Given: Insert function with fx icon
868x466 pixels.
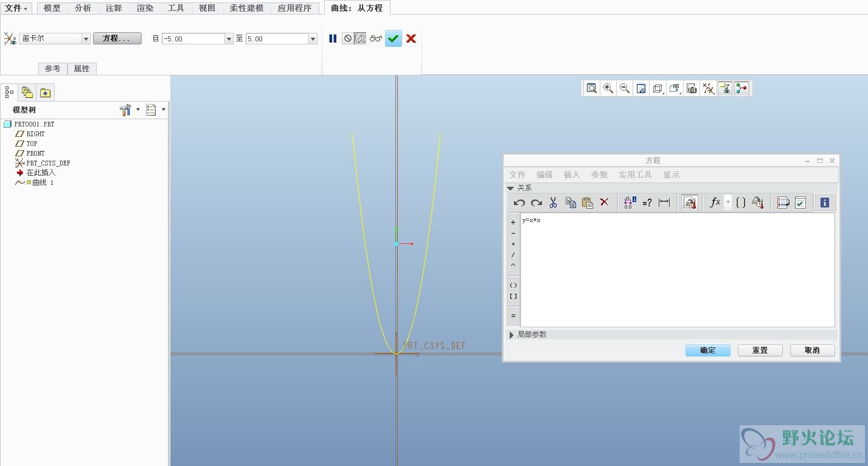Looking at the screenshot, I should click(715, 203).
